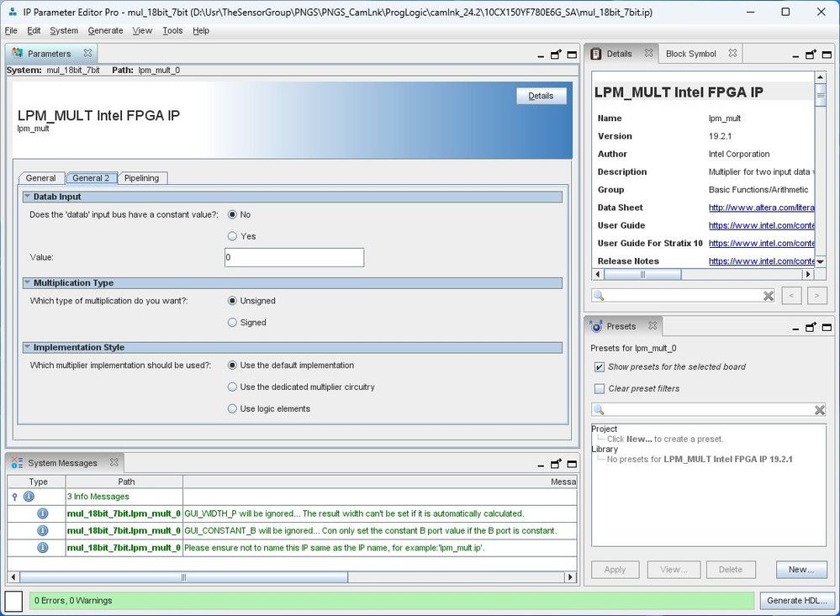840x616 pixels.
Task: Select Yes for constant datab input
Action: (x=232, y=236)
